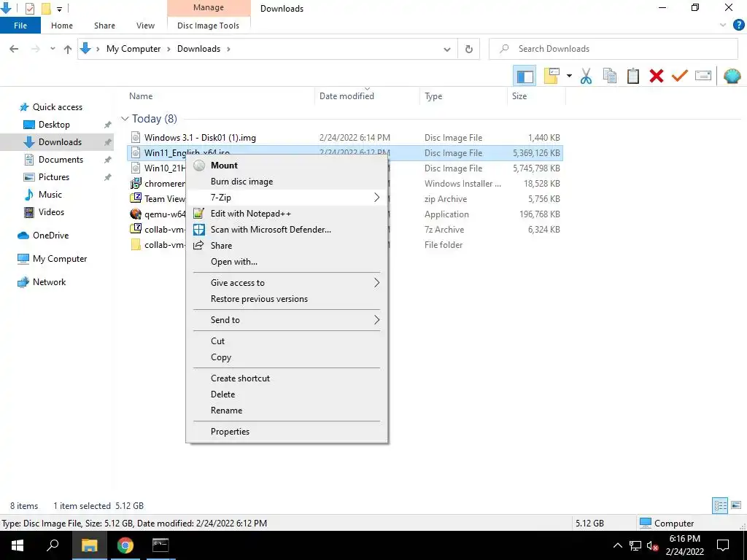The width and height of the screenshot is (747, 560).
Task: Choose Scan with Microsoft Defender
Action: [x=287, y=230]
